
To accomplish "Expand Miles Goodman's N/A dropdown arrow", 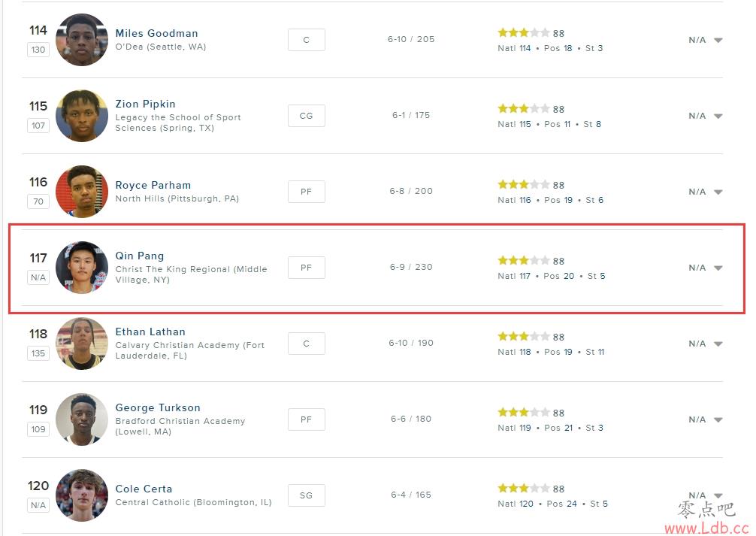I will coord(718,40).
